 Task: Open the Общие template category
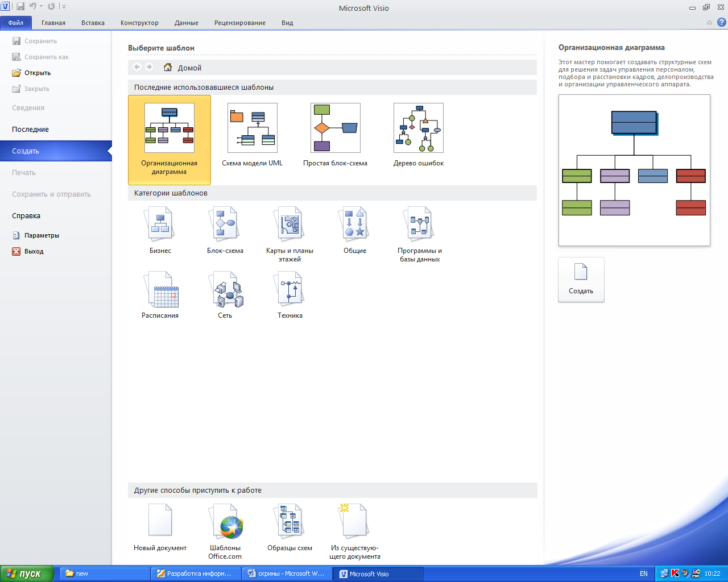click(x=355, y=230)
